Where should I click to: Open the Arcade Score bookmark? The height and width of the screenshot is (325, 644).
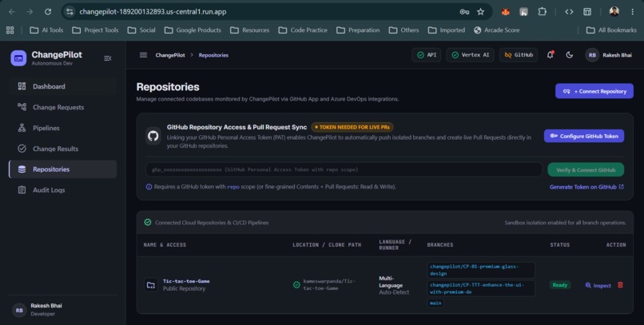coord(496,30)
